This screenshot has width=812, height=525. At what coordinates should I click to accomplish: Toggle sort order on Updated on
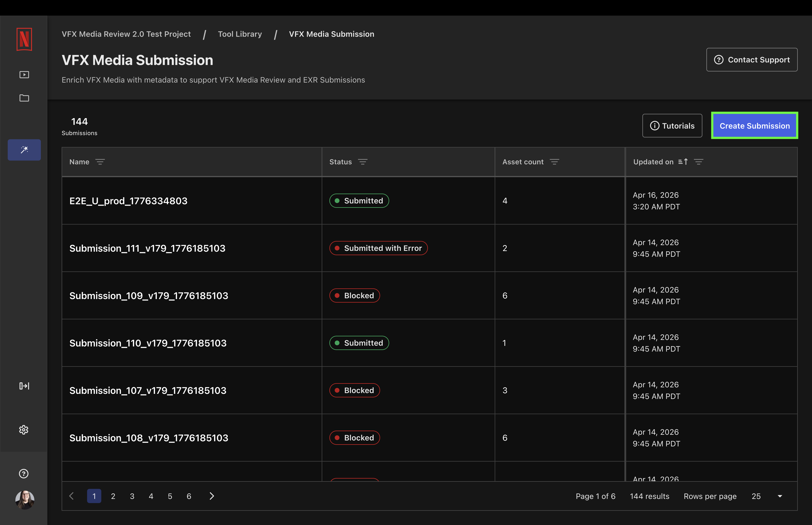[683, 162]
